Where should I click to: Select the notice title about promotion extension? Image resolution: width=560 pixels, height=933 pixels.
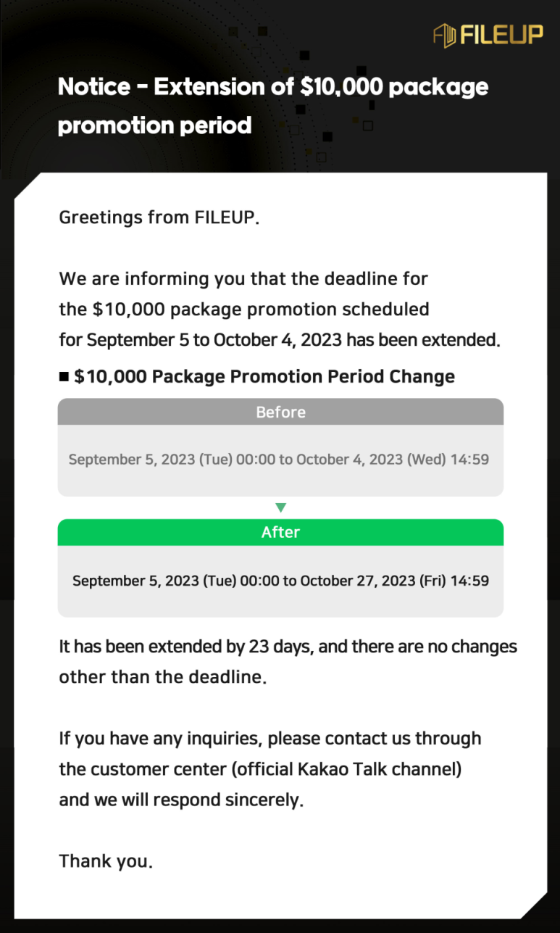click(x=273, y=105)
